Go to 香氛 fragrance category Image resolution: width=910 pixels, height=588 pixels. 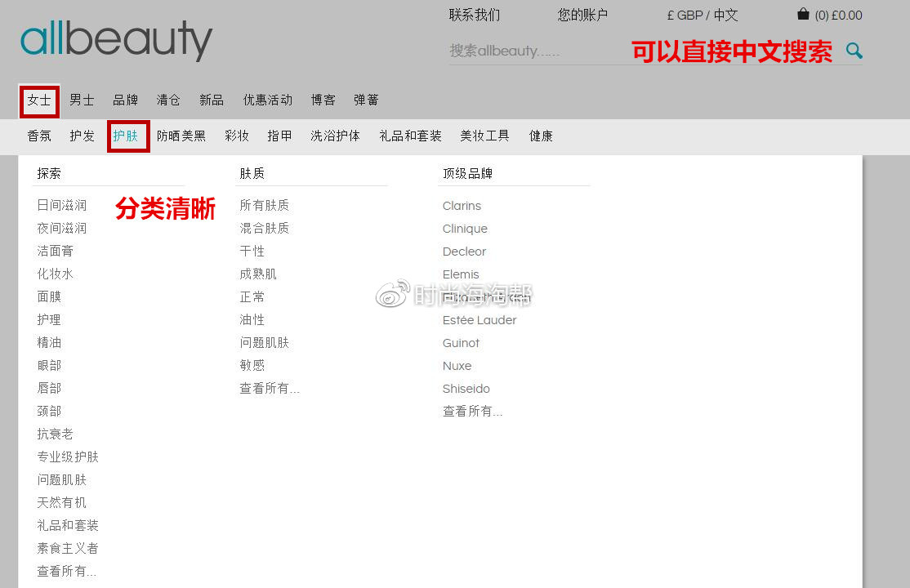tap(39, 136)
